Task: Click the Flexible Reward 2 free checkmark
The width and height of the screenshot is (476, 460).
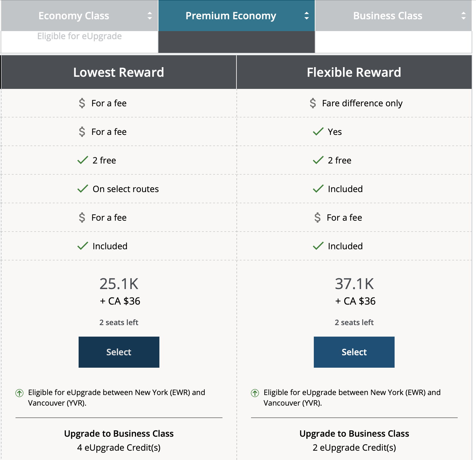Action: (x=318, y=160)
